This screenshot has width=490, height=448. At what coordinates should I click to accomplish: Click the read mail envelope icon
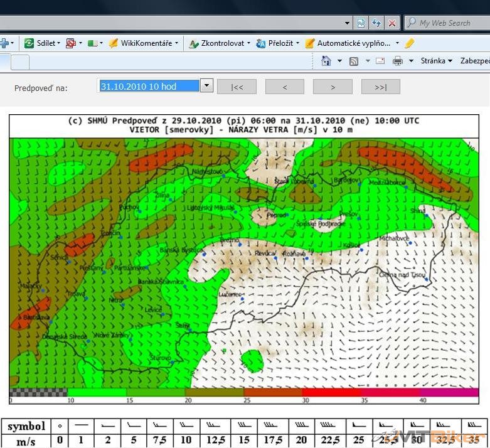click(380, 61)
